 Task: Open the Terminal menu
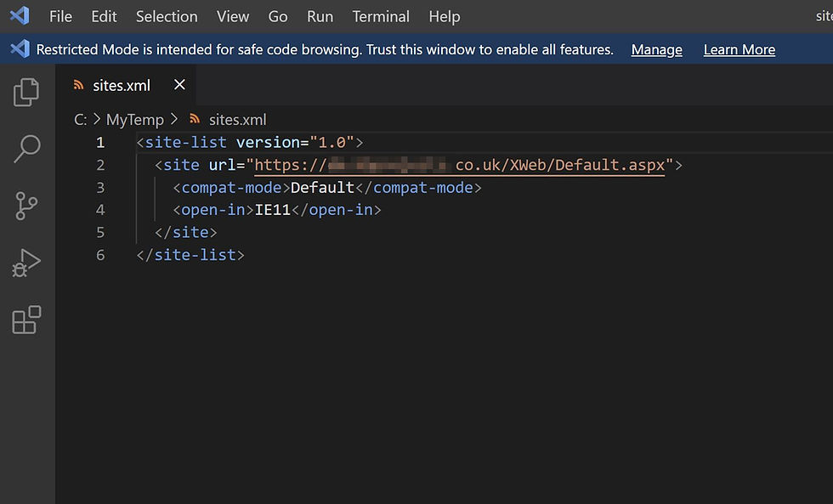point(381,16)
